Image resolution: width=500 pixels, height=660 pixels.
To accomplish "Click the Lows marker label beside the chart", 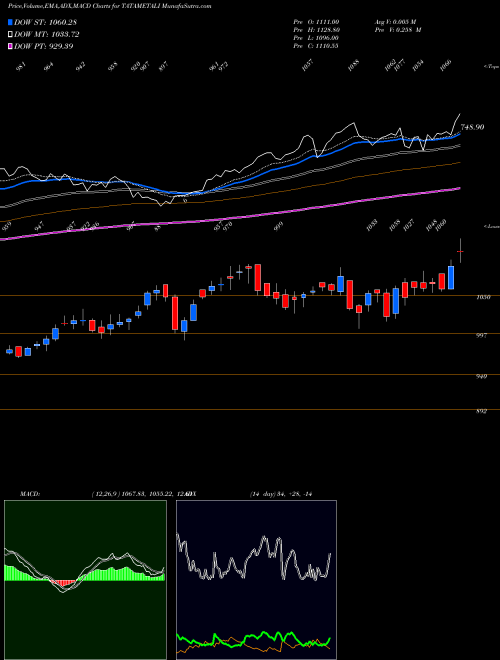I will tap(492, 226).
